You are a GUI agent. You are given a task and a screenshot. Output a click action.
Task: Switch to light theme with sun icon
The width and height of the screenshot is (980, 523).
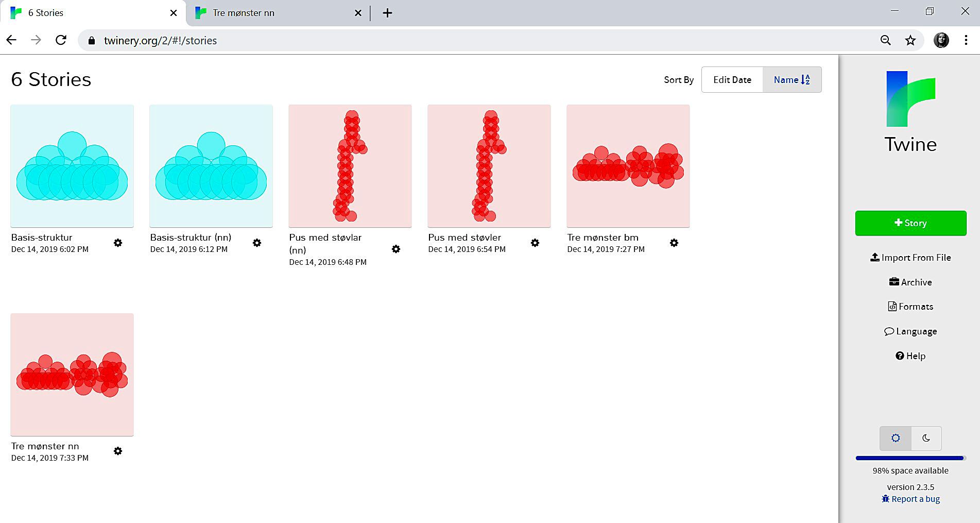(x=895, y=438)
